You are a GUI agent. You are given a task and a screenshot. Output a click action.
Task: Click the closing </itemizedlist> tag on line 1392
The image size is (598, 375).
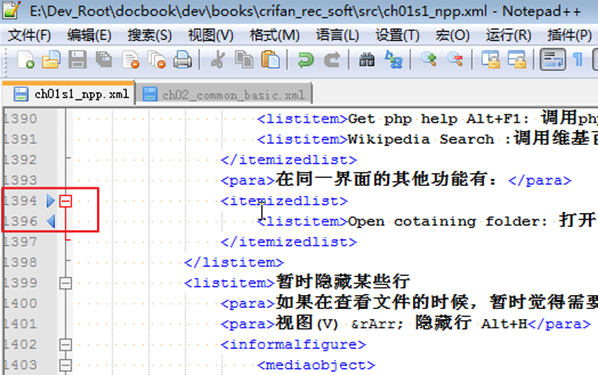289,160
